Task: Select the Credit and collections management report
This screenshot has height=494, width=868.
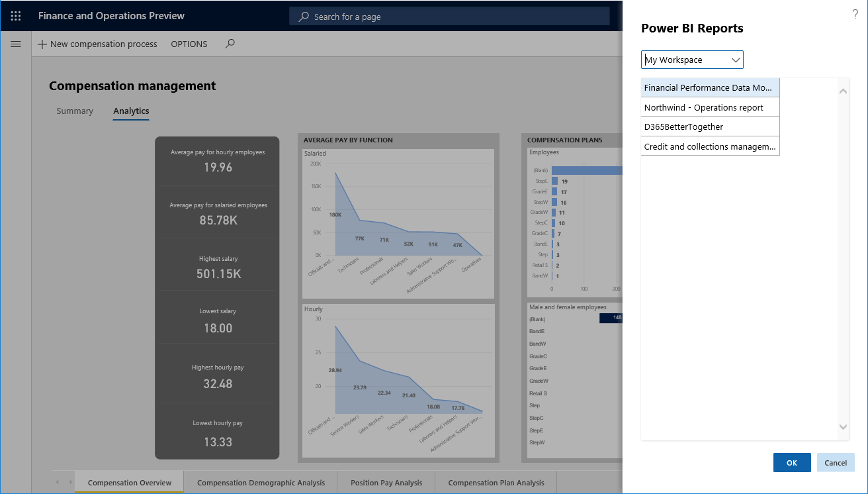Action: pos(710,146)
